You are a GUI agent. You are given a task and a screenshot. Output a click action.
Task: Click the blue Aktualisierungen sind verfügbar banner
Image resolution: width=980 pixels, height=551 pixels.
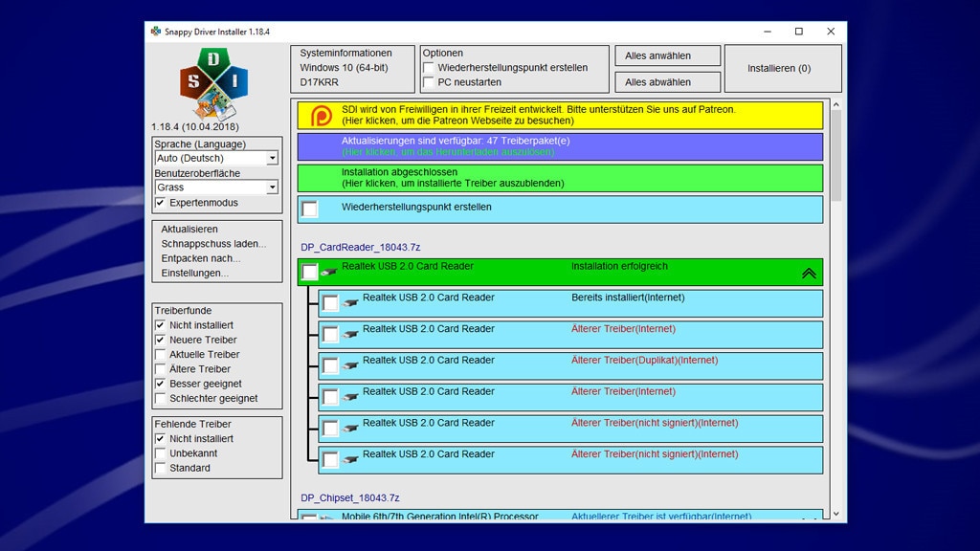(560, 146)
